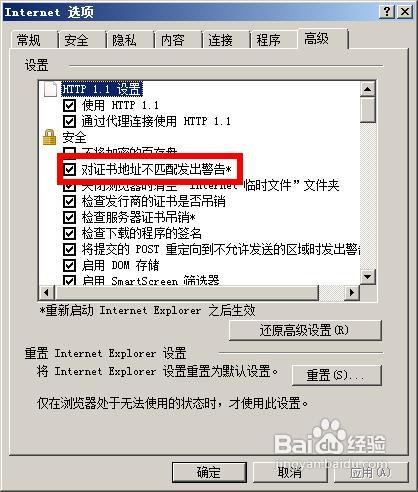Click the vertical scrollbar thumb in settings list
Image resolution: width=418 pixels, height=492 pixels.
(368, 110)
